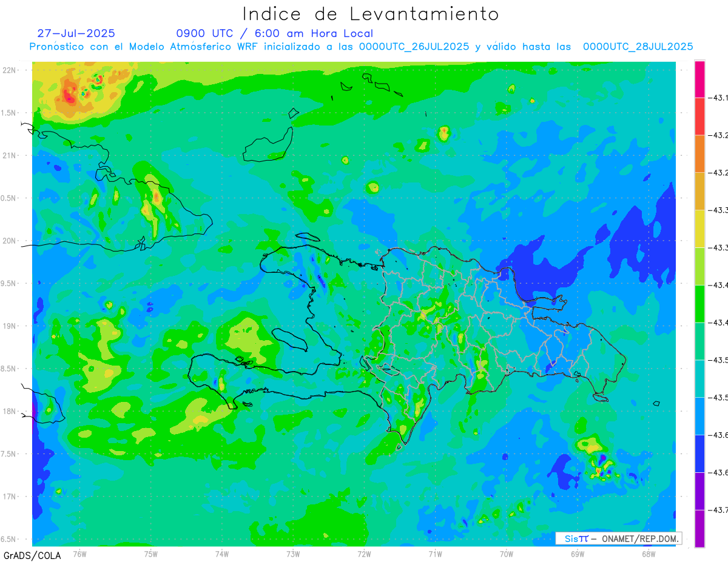
Task: Click the 72W longitude label
Action: 364,554
